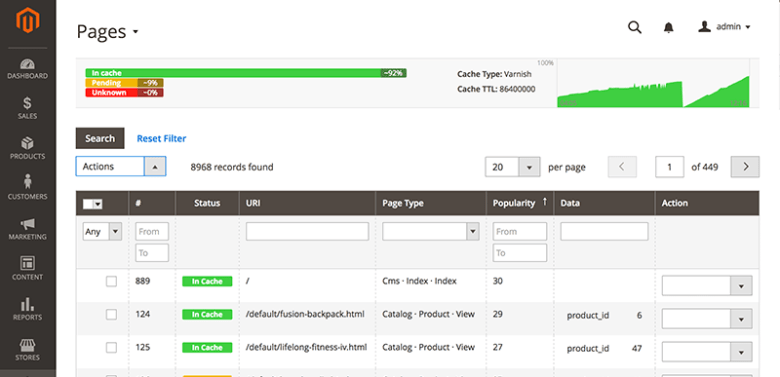Click Cache Type: Varnish text
This screenshot has height=377, width=780.
pyautogui.click(x=494, y=74)
